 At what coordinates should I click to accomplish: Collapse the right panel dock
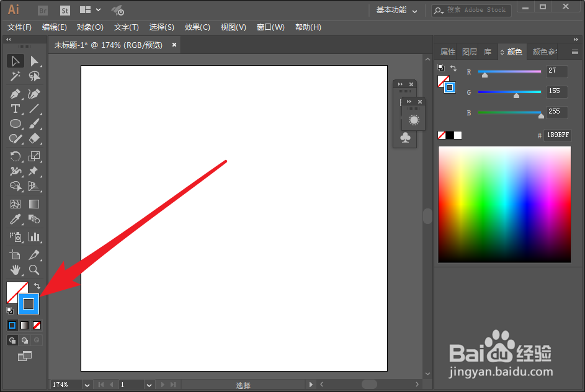[x=576, y=40]
